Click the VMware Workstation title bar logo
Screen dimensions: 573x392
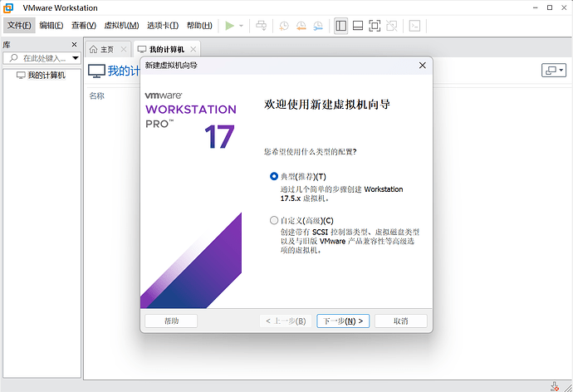pyautogui.click(x=8, y=7)
